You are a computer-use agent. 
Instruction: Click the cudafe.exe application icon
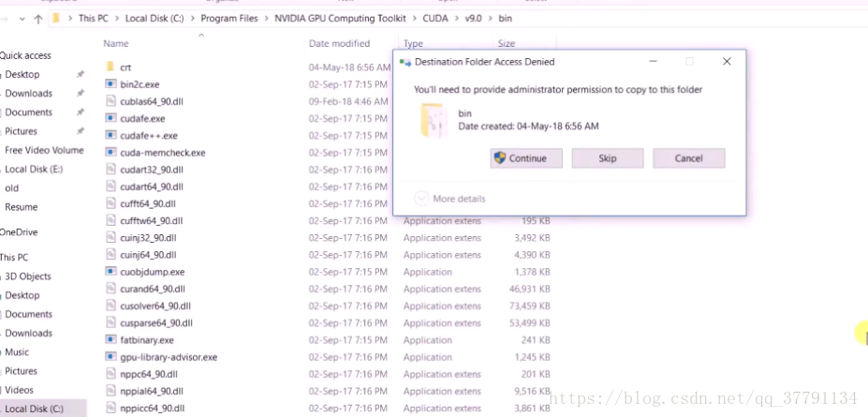click(110, 118)
